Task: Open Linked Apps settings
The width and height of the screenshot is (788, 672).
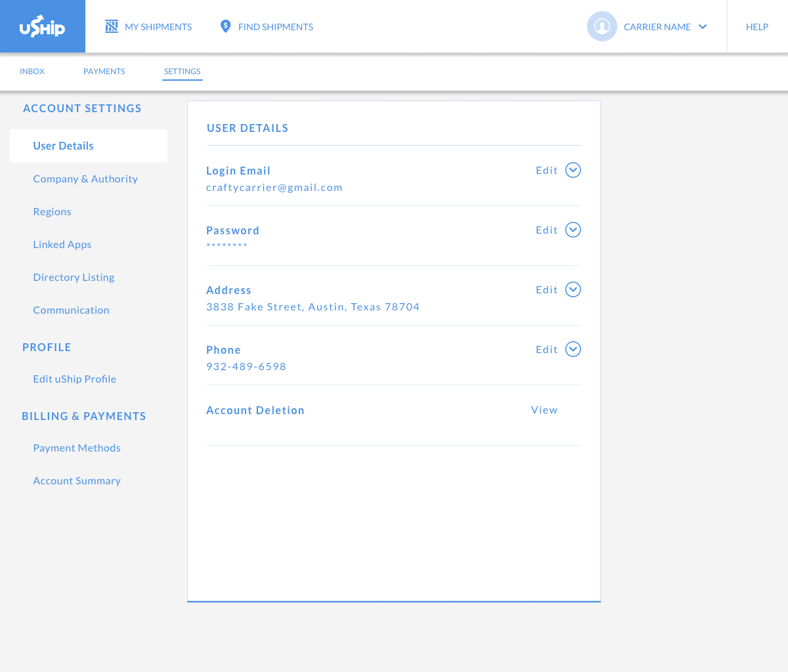Action: pyautogui.click(x=62, y=245)
